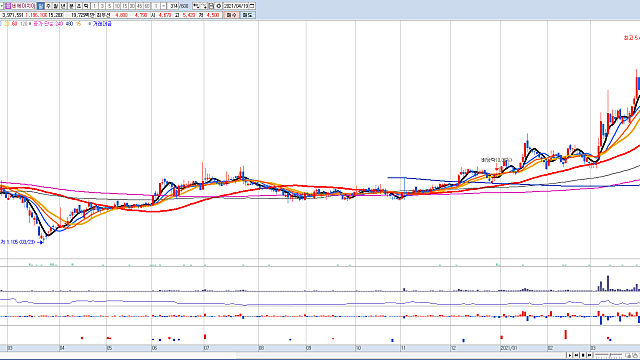
Task: Switch to the weekly (주) chart period
Action: [x=48, y=6]
